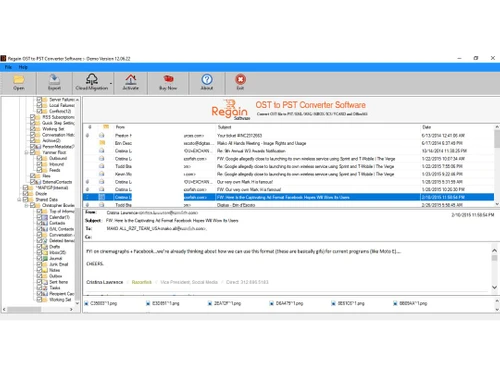Open the 20A7DF~1.png attachment icon
The width and height of the screenshot is (500, 375).
click(210, 303)
